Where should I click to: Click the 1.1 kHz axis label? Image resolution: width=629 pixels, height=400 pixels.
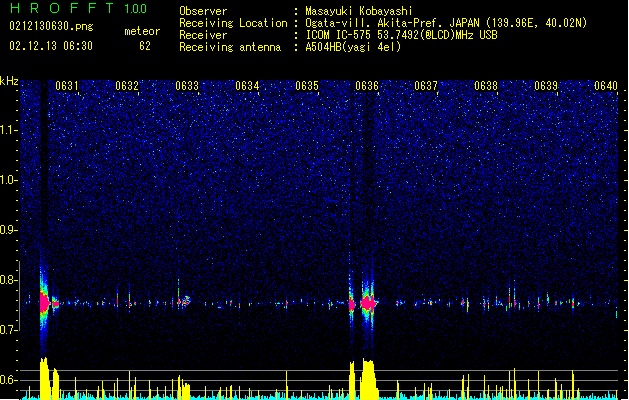(x=9, y=130)
